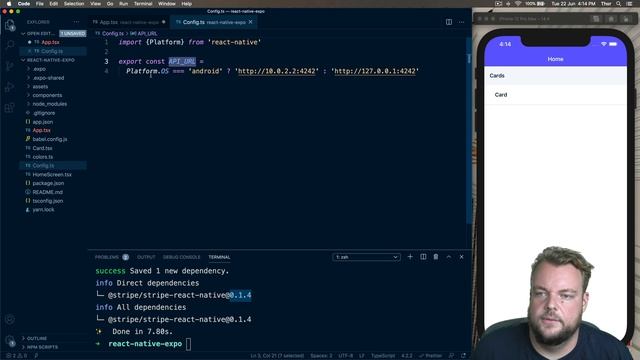Switch to the Problems panel tab
The width and height of the screenshot is (640, 360).
coord(111,257)
